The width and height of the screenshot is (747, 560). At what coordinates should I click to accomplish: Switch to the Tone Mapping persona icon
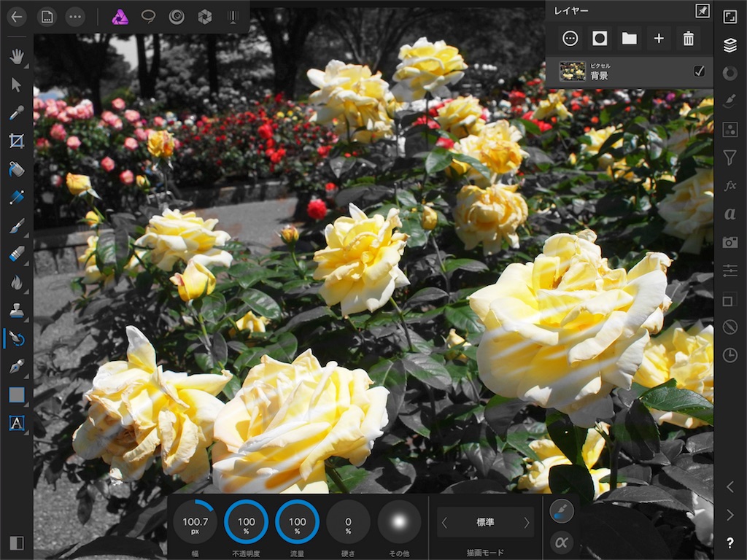click(x=233, y=17)
